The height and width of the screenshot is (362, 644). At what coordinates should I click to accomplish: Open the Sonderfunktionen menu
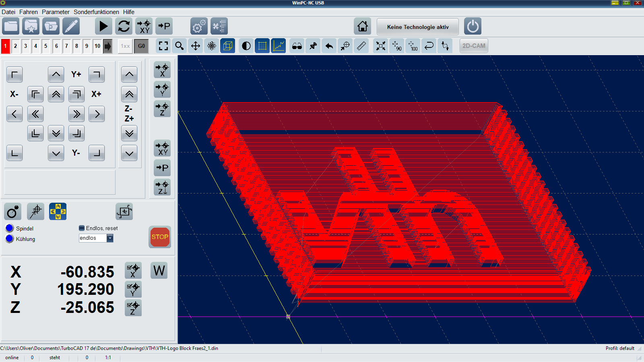[x=96, y=12]
